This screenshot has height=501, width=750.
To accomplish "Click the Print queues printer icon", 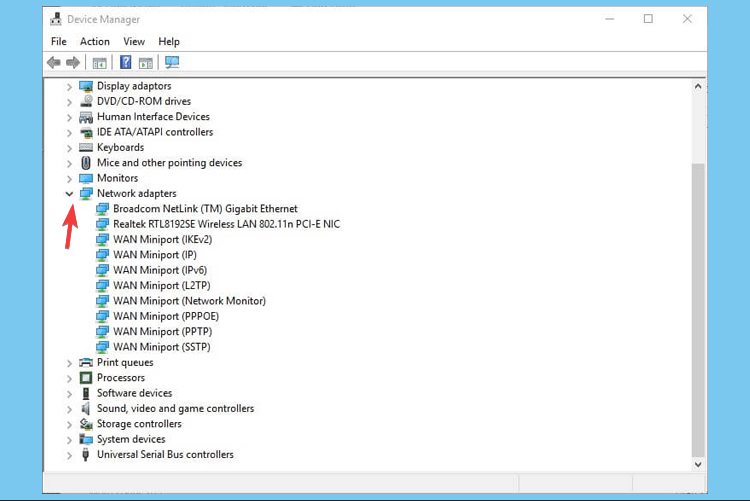I will point(86,362).
